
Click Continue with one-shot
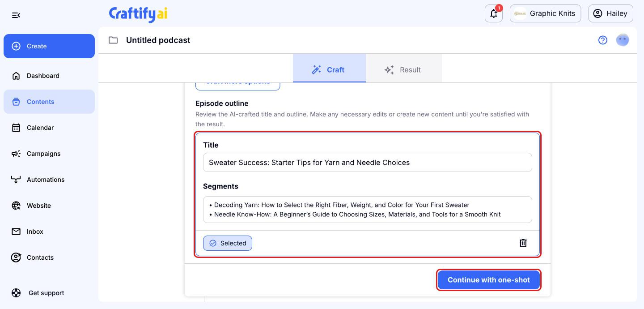[489, 280]
